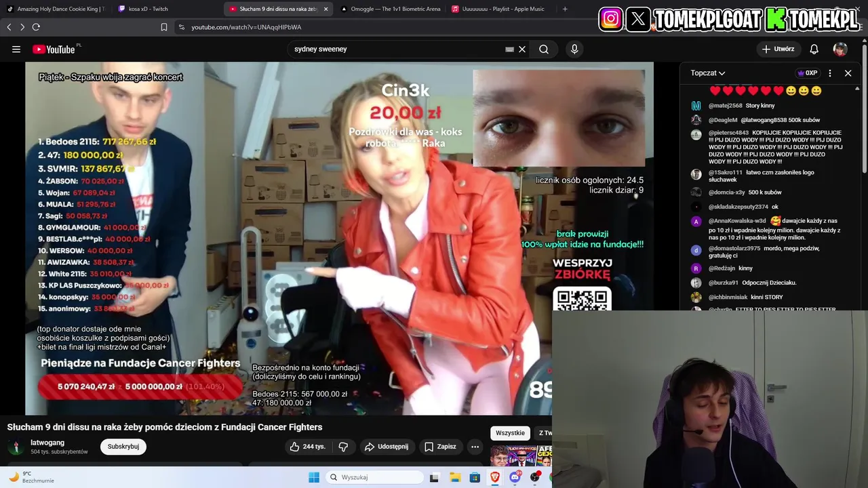Click the video title about Cancer Fighters
868x488 pixels.
click(x=165, y=427)
